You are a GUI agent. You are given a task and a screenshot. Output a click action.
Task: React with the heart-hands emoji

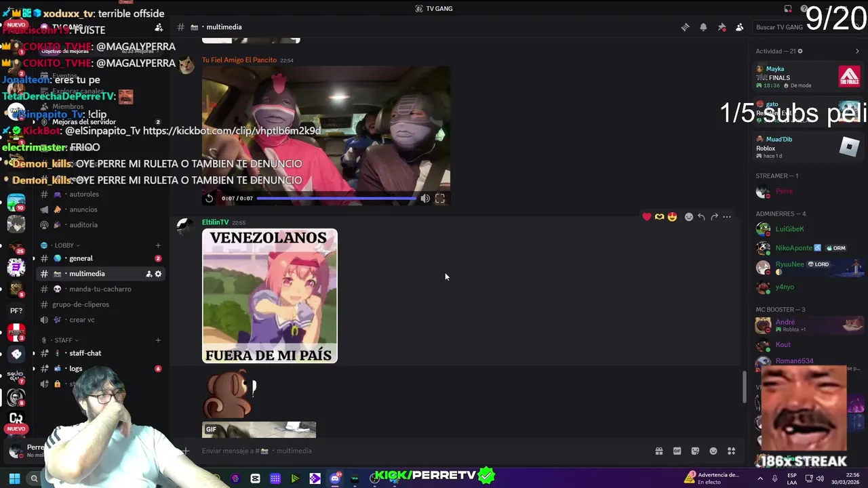tap(659, 217)
